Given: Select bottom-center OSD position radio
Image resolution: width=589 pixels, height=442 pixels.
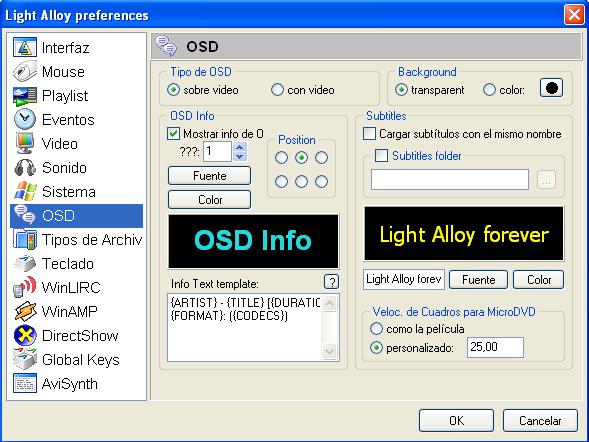Looking at the screenshot, I should 301,182.
